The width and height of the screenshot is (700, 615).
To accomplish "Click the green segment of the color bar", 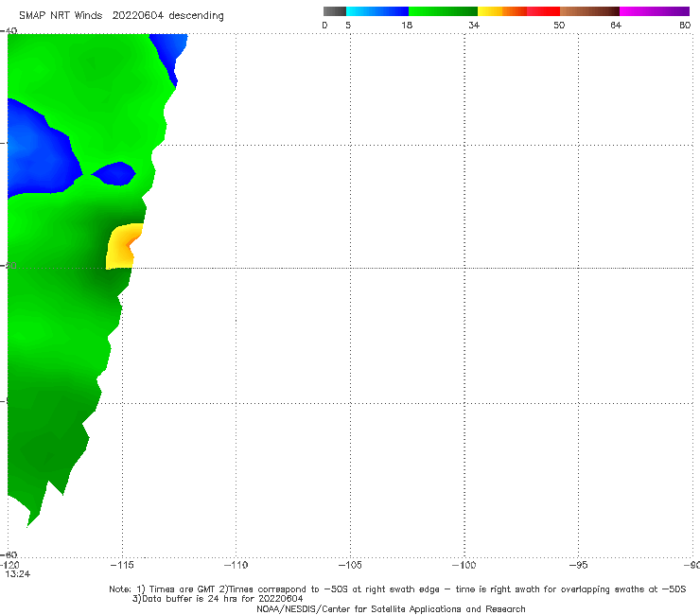I will (443, 11).
